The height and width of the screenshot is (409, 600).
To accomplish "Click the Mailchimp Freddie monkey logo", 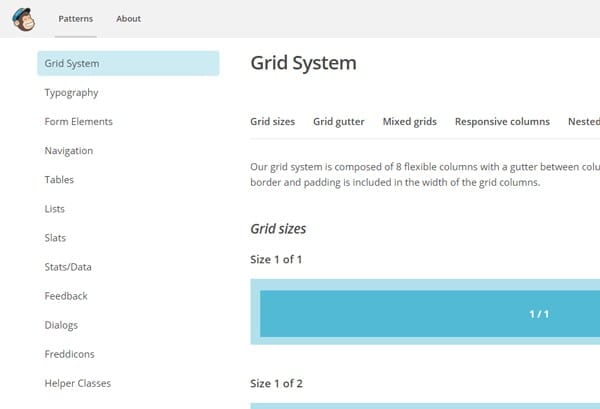I will 23,19.
